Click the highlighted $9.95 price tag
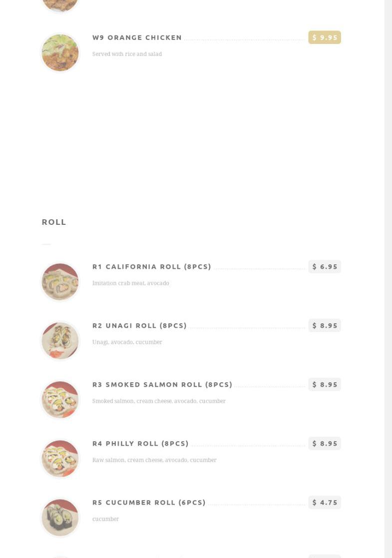Viewport: 392px width, 558px height. (325, 37)
